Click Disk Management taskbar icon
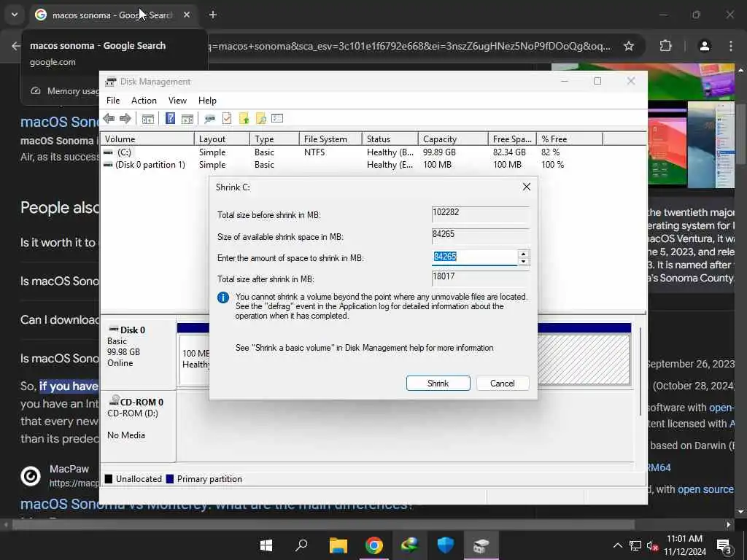Viewport: 747px width, 560px height. tap(481, 545)
